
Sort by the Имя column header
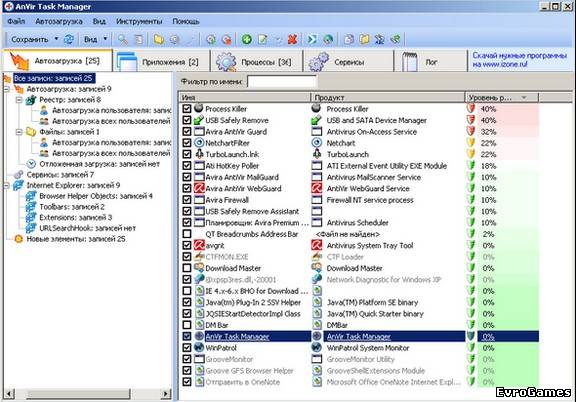[245, 97]
